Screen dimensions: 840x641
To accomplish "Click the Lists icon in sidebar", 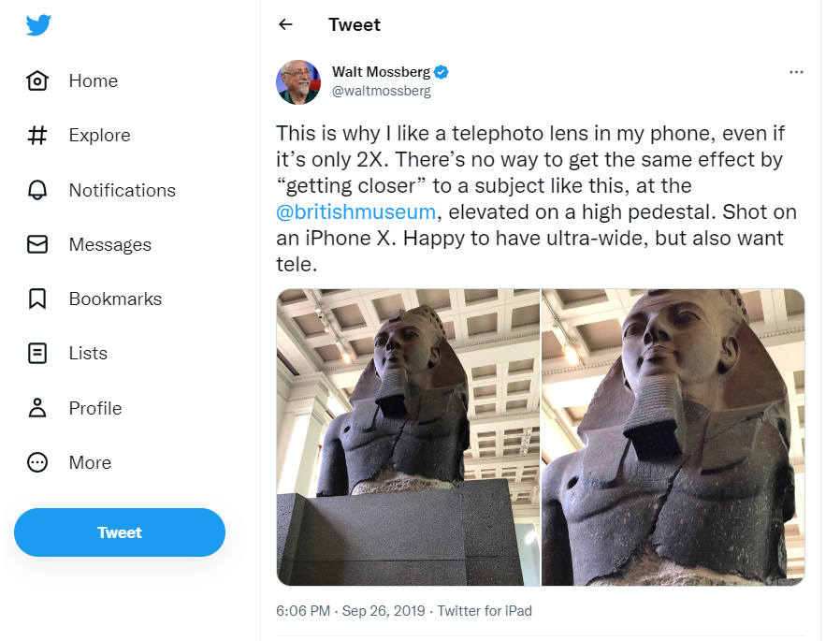I will 37,353.
